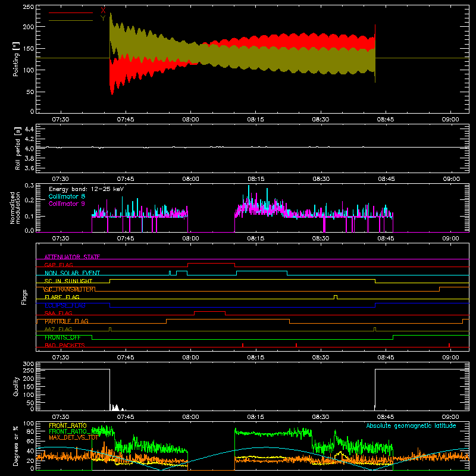Select the olive Y legend label

103,18
